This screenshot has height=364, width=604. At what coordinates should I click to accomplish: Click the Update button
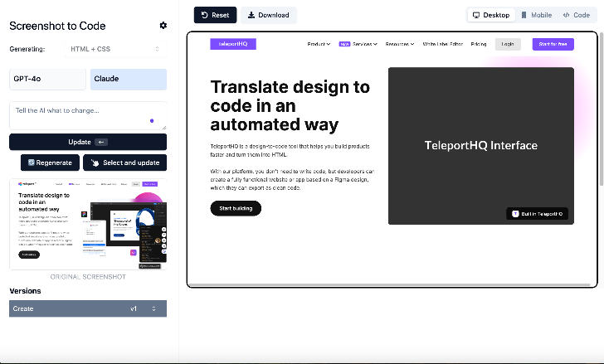(88, 142)
